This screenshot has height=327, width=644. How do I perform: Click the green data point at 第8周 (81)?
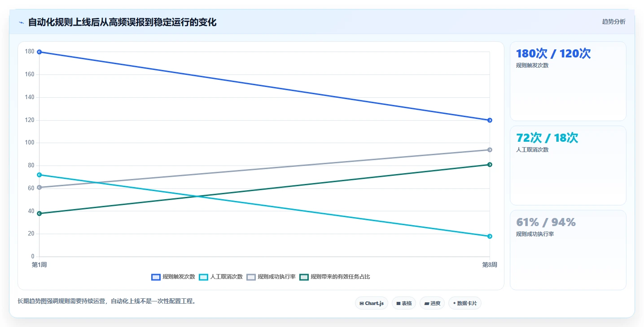coord(490,165)
